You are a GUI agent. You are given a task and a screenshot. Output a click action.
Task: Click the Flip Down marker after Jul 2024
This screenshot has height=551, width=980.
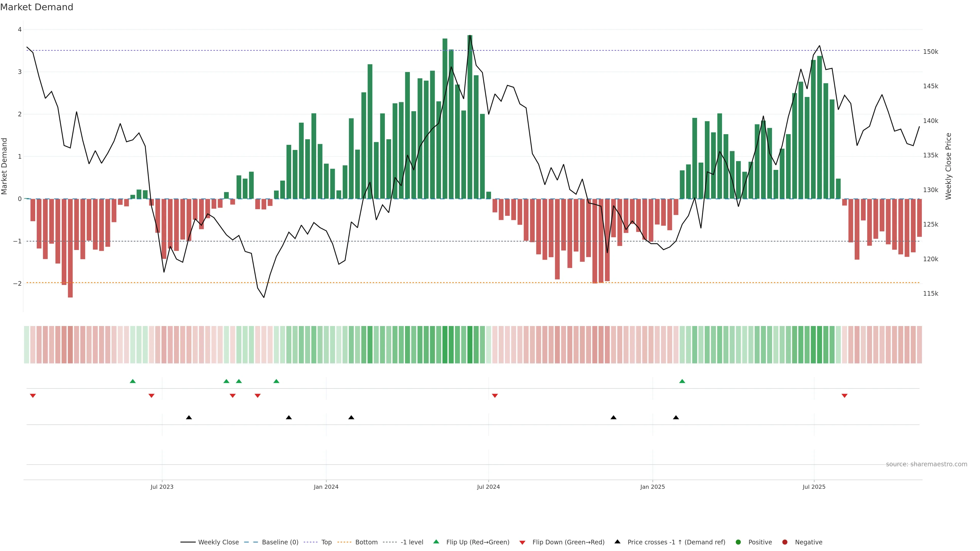tap(495, 396)
